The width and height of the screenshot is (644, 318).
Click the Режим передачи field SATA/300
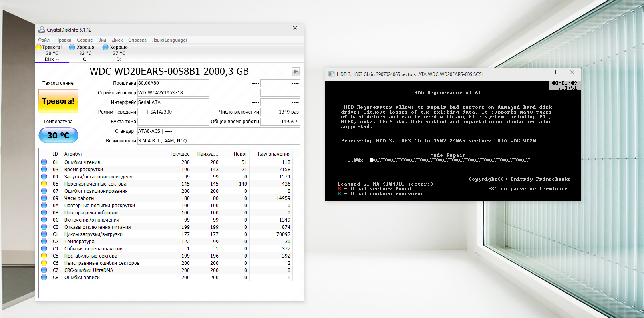173,112
